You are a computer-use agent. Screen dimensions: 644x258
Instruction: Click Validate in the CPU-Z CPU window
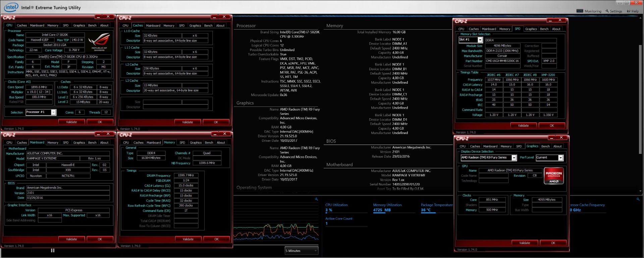[x=71, y=122]
